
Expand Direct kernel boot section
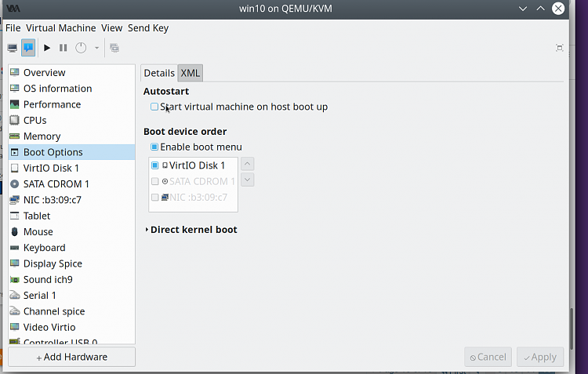coord(147,230)
